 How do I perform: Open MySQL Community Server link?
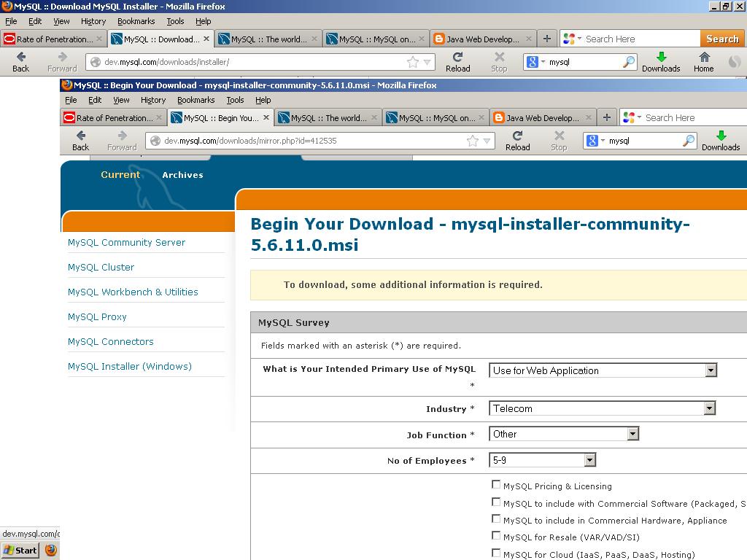point(126,242)
